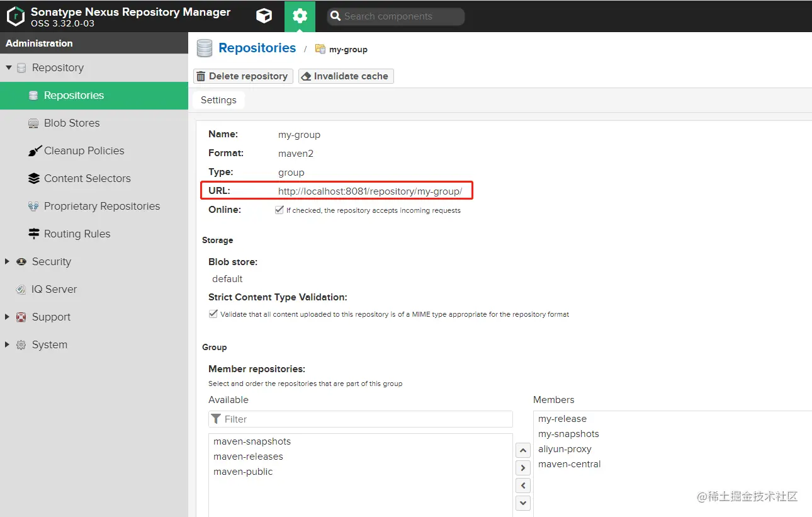Click the Security icon in sidebar
This screenshot has height=517, width=812.
tap(21, 262)
